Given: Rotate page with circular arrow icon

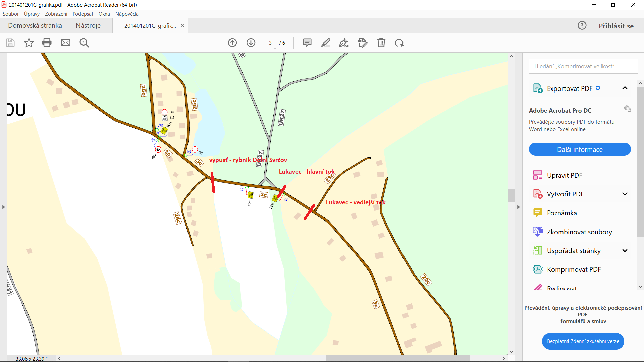Looking at the screenshot, I should (x=399, y=43).
